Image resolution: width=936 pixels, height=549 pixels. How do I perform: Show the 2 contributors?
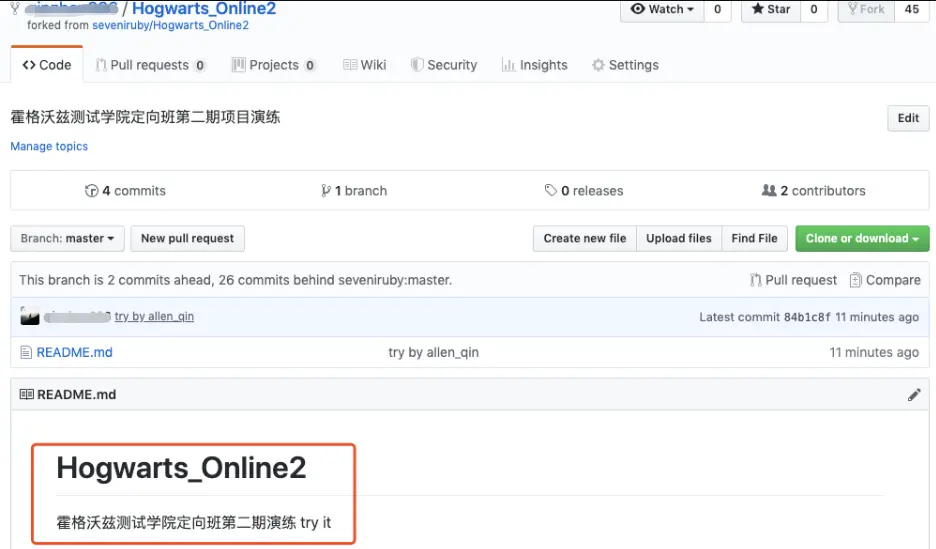tap(814, 190)
